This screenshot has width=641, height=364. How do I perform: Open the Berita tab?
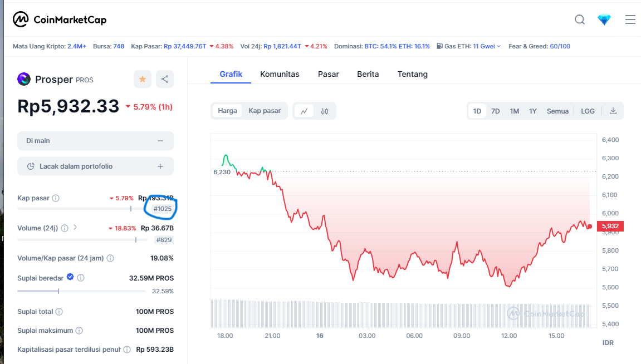pyautogui.click(x=368, y=74)
